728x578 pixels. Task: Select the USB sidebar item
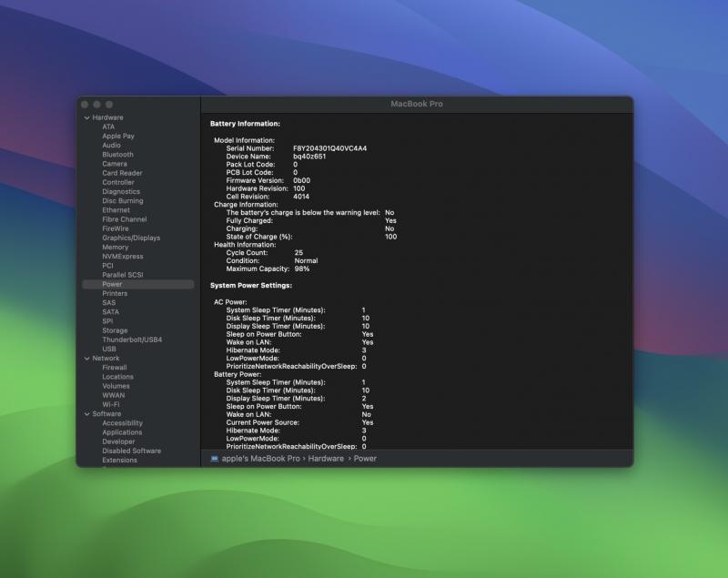pos(108,350)
